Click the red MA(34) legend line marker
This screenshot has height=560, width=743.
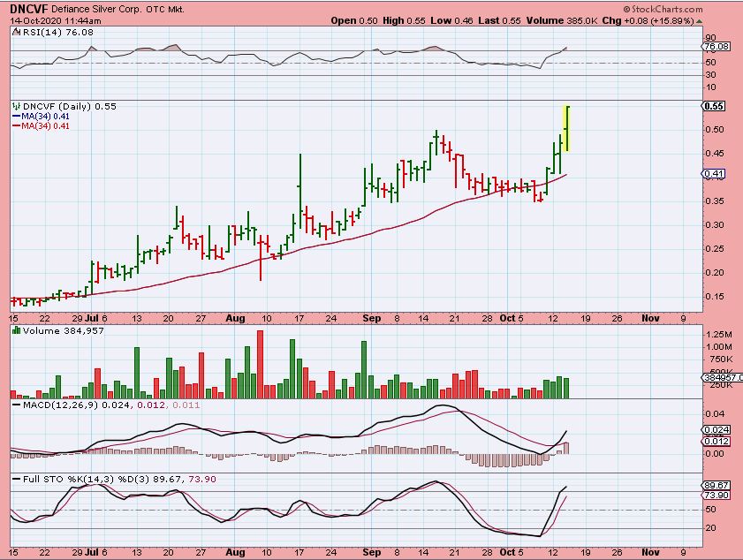coord(16,126)
